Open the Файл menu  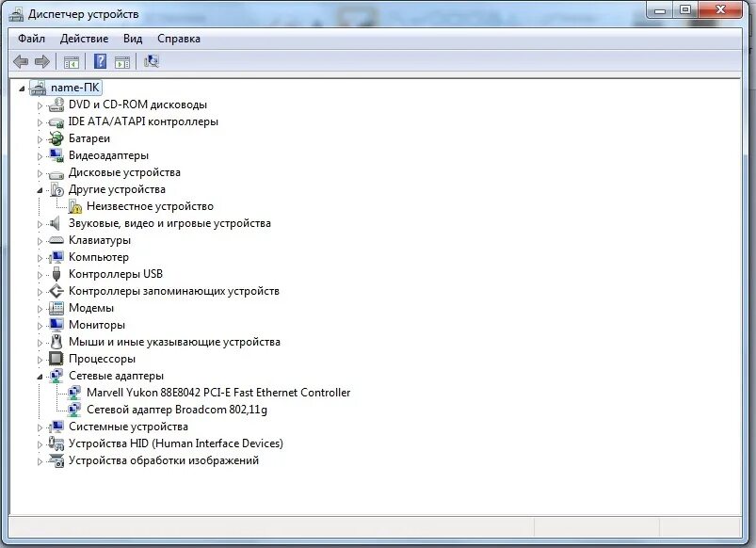[x=31, y=39]
